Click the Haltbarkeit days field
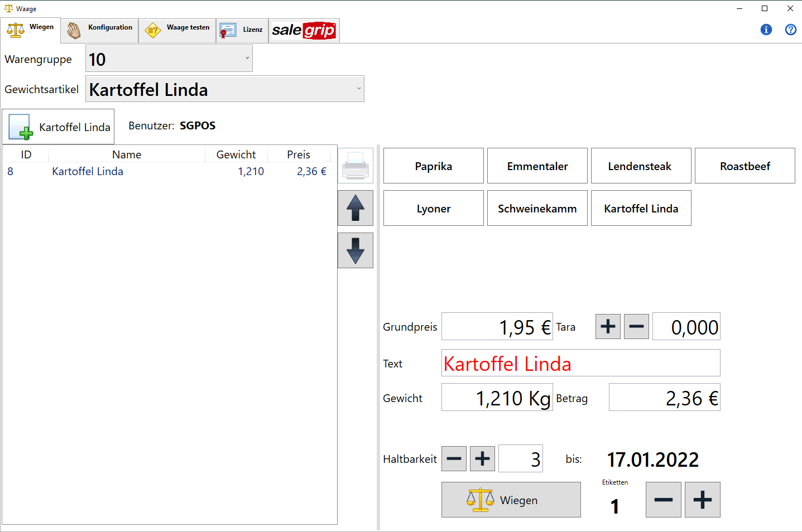 (521, 458)
